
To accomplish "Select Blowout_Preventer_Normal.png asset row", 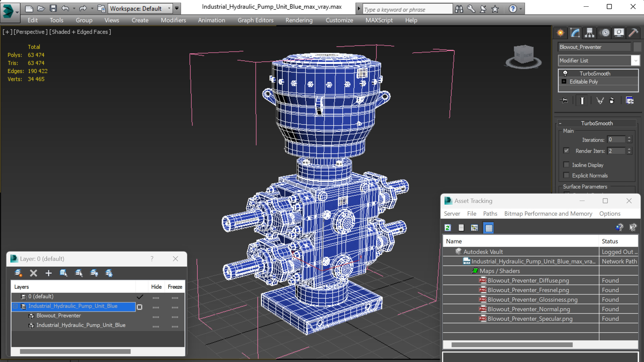I will (528, 309).
